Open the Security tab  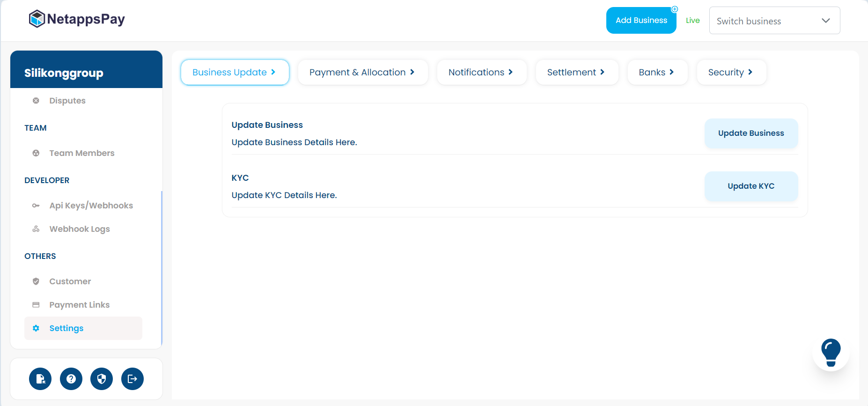point(731,72)
